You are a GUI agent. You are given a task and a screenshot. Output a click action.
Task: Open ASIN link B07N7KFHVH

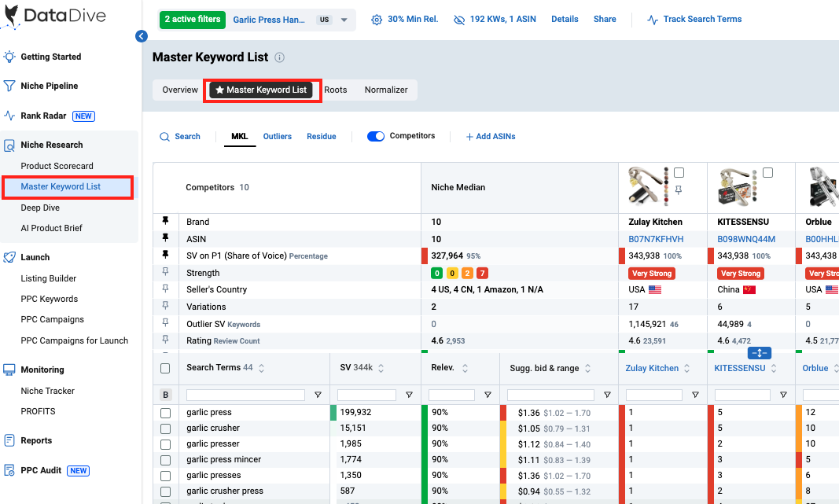click(x=656, y=239)
